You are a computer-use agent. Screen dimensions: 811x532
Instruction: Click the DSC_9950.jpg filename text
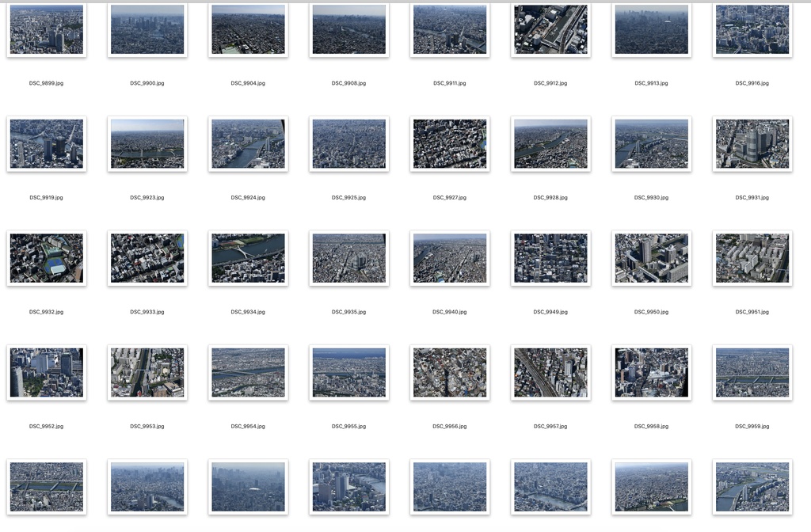pos(652,312)
